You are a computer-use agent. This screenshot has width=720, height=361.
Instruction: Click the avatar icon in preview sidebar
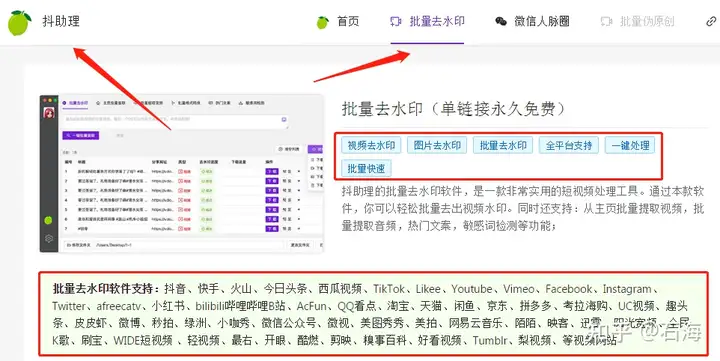coord(49,113)
